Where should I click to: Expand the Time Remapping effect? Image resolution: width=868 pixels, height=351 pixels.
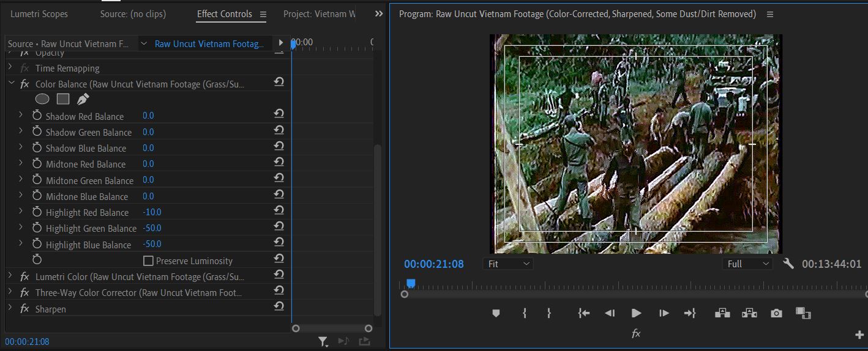(10, 67)
